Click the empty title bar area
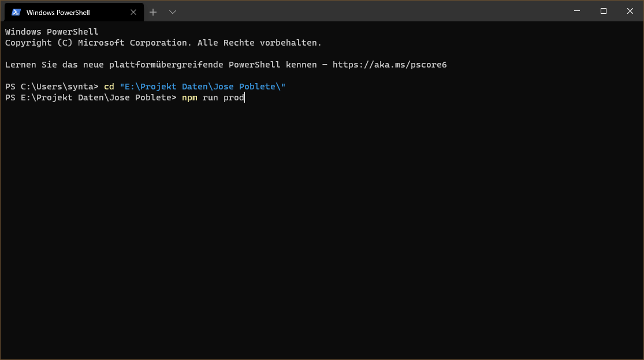Screen dimensions: 644x360 pyautogui.click(x=370, y=11)
